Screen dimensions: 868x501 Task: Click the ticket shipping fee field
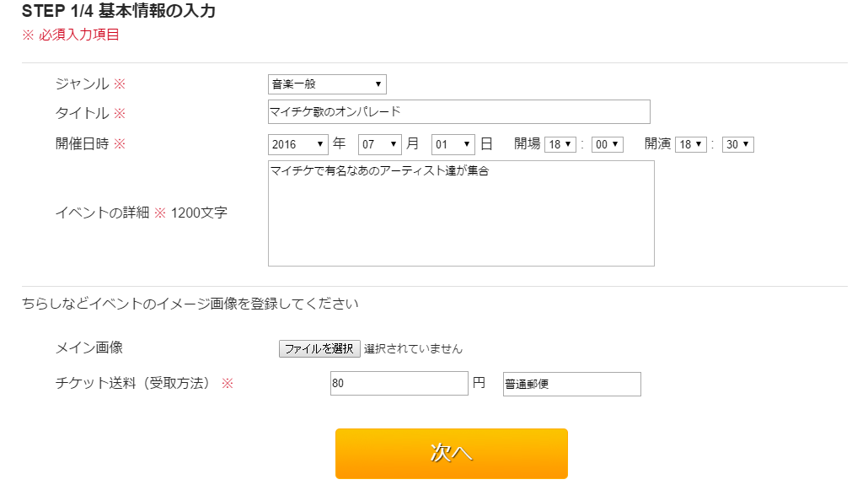click(399, 384)
